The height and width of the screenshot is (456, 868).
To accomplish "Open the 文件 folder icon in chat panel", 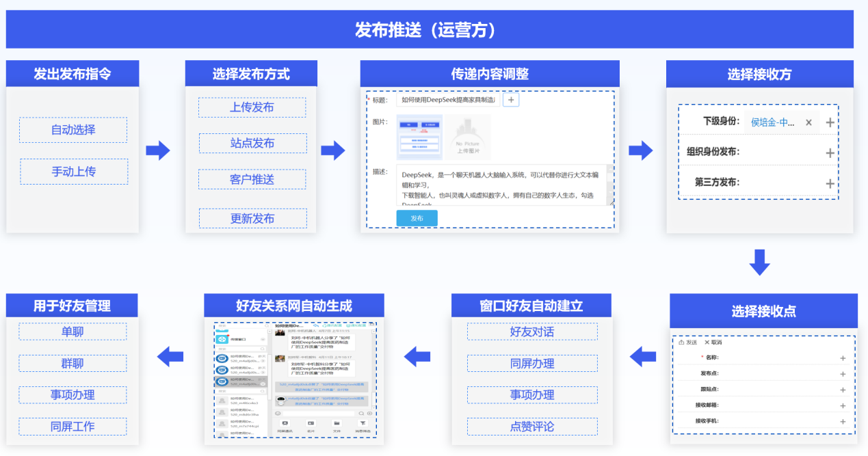I will [x=337, y=424].
